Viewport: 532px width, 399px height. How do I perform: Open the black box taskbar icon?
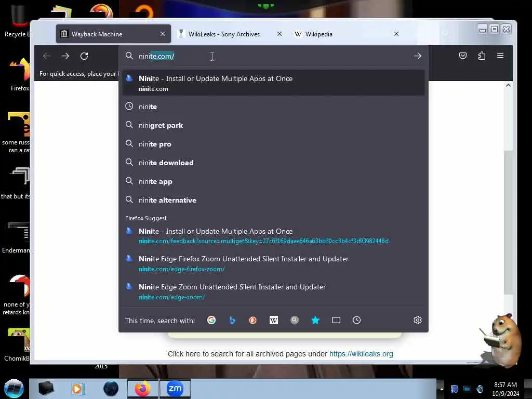point(46,389)
